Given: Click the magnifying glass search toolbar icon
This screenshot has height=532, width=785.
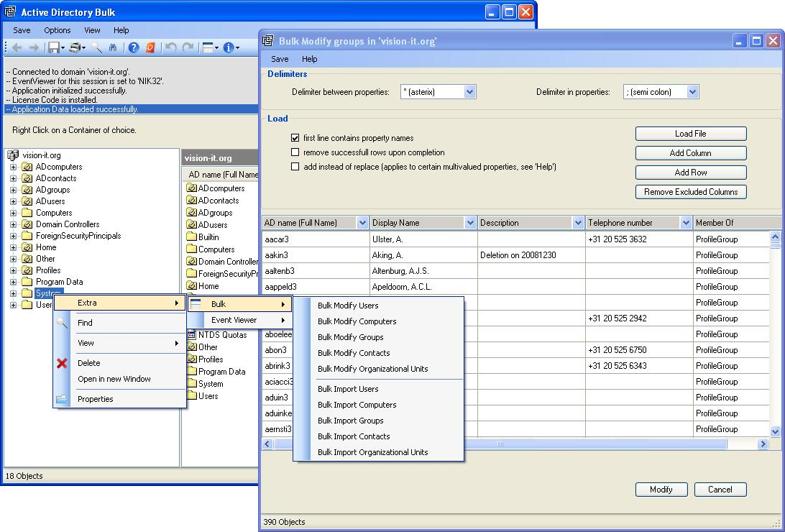Looking at the screenshot, I should (96, 48).
